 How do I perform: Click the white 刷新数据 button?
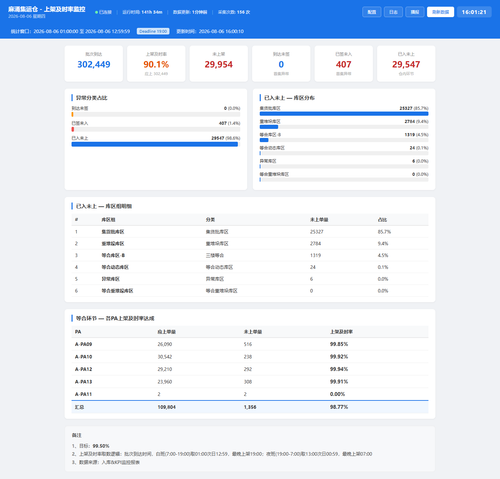440,12
